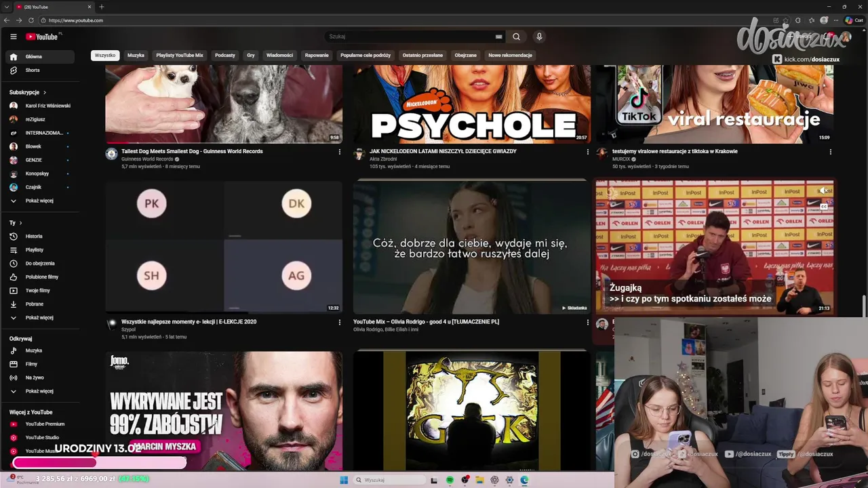Open Do obejrzenia watch later list
Screen dimensions: 868x488
[40, 264]
